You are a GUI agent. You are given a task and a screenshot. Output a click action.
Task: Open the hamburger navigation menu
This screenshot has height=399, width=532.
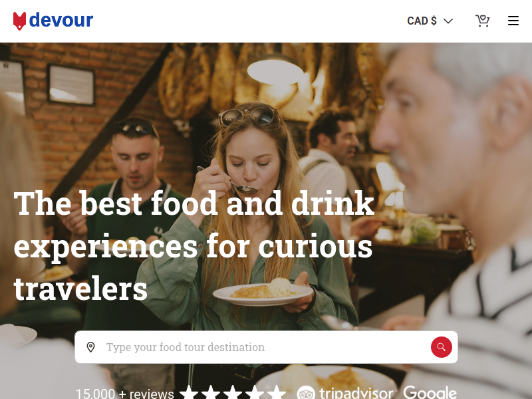pyautogui.click(x=513, y=21)
